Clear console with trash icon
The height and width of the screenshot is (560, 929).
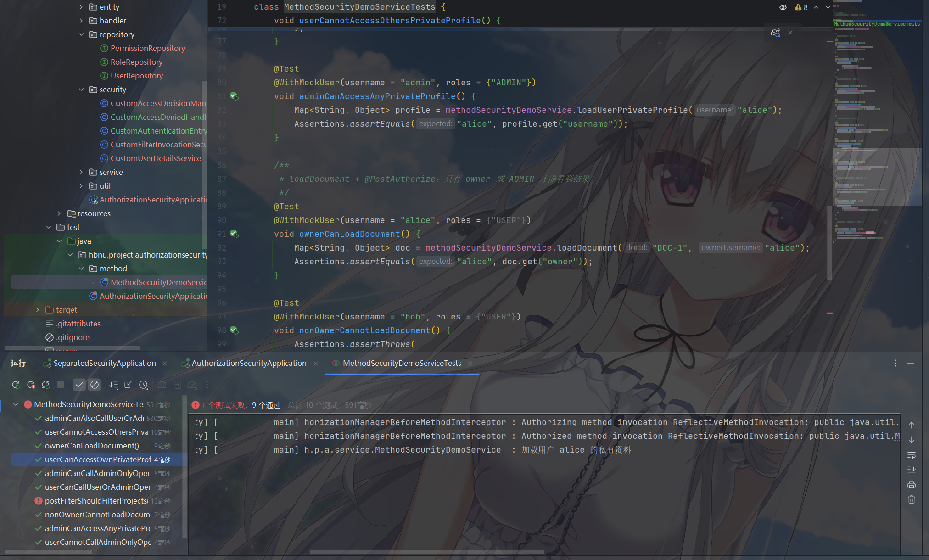912,499
